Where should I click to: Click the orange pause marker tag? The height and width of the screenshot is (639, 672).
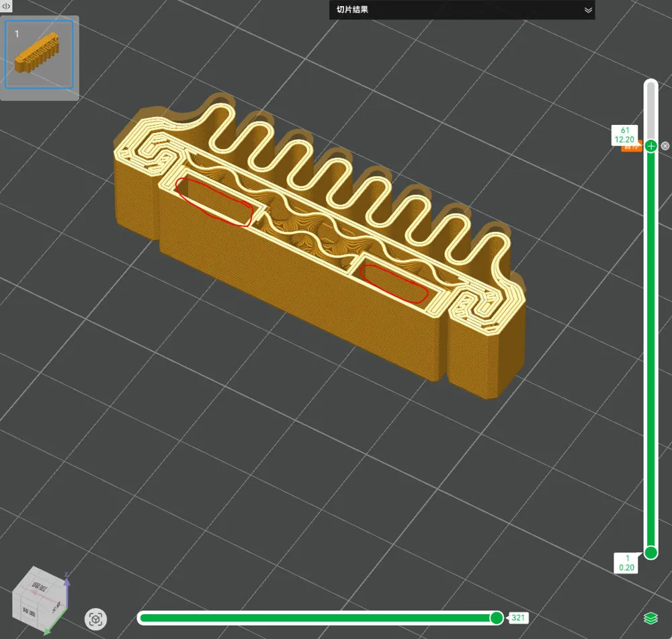(632, 146)
